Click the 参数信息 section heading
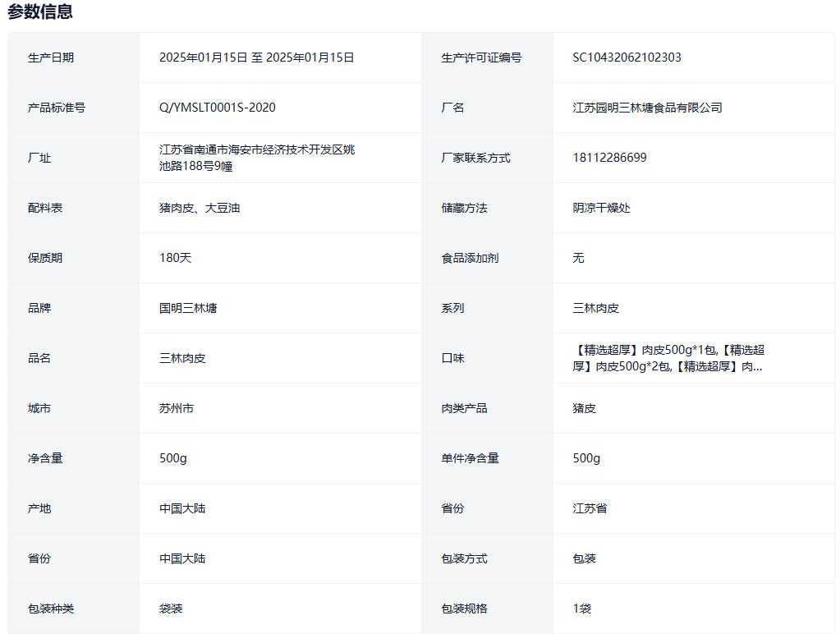 tap(40, 11)
